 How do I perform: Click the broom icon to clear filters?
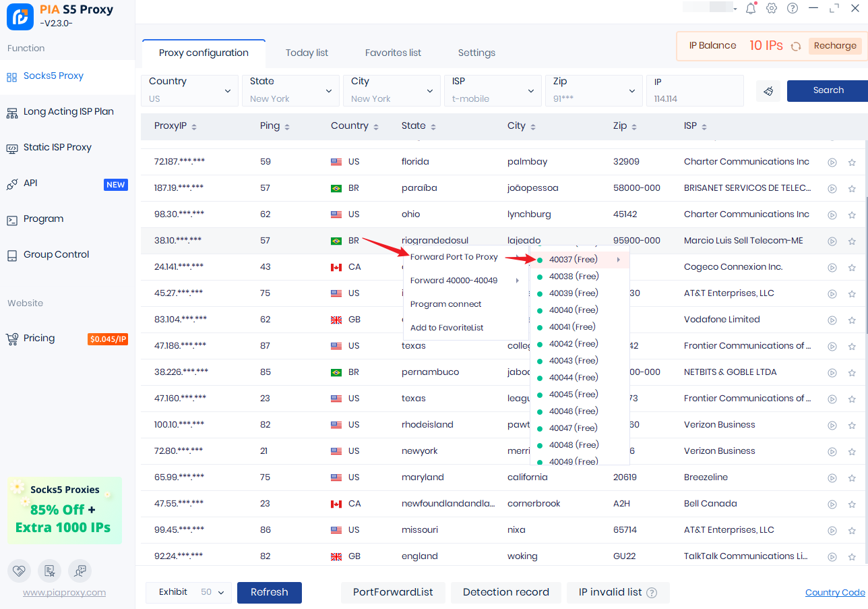768,90
